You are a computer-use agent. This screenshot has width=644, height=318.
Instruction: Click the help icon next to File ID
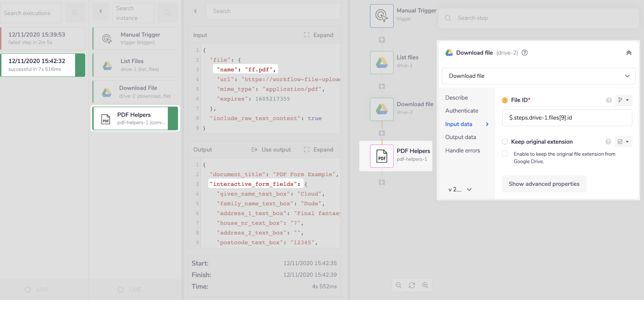click(608, 100)
